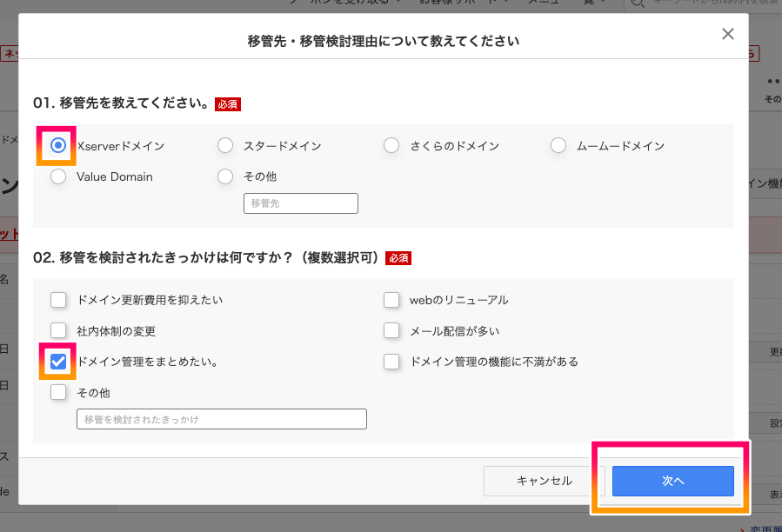Select the Value Domain radio button
The image size is (782, 532).
58,176
